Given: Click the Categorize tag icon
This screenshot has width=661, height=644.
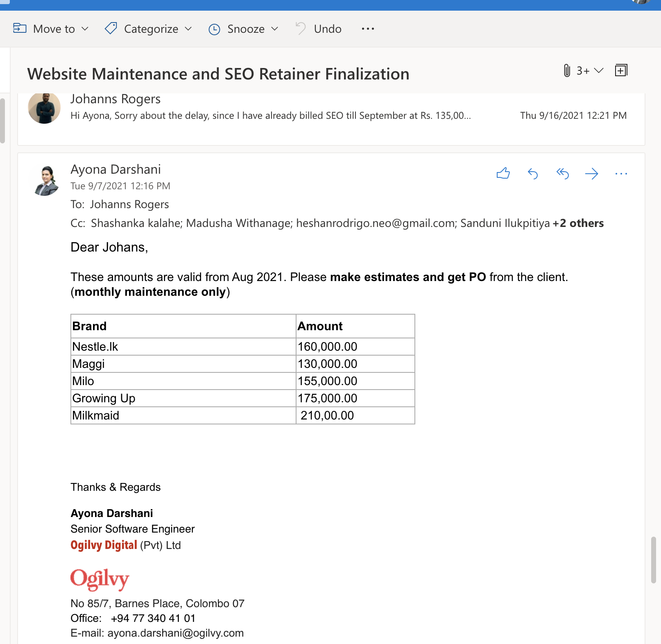Looking at the screenshot, I should (x=111, y=29).
